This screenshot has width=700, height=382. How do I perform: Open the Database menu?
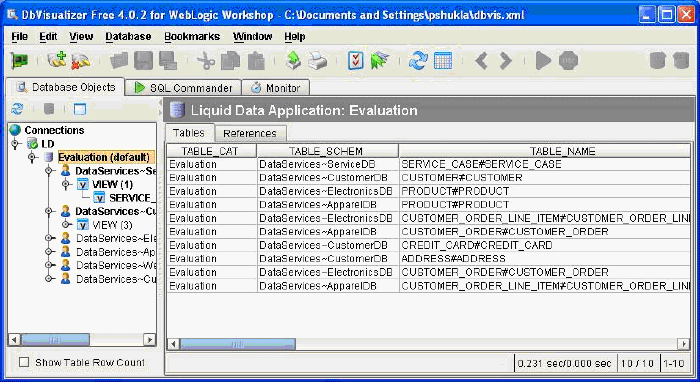click(x=128, y=37)
